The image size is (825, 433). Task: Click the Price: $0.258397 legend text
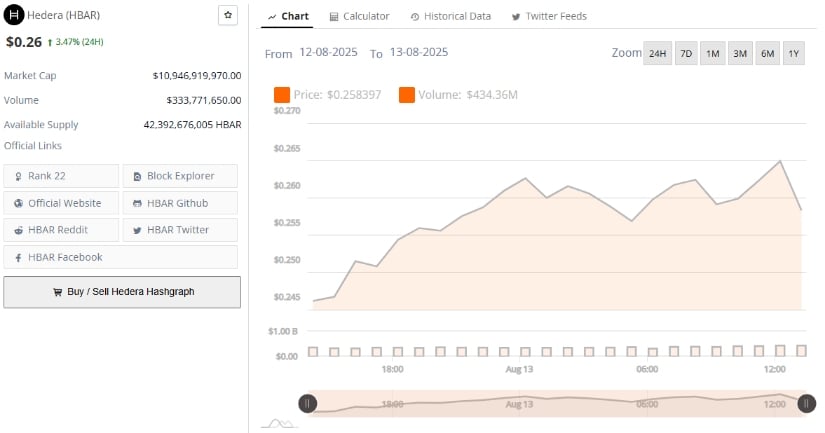click(337, 95)
